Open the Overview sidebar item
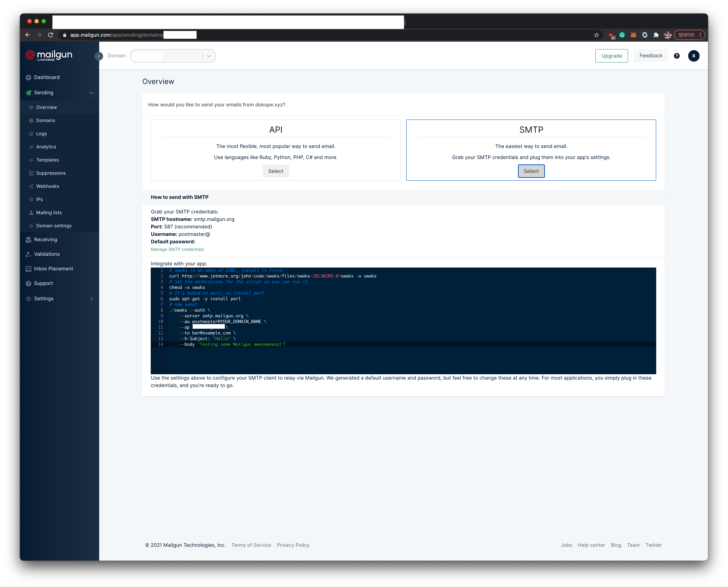728x587 pixels. (x=47, y=107)
